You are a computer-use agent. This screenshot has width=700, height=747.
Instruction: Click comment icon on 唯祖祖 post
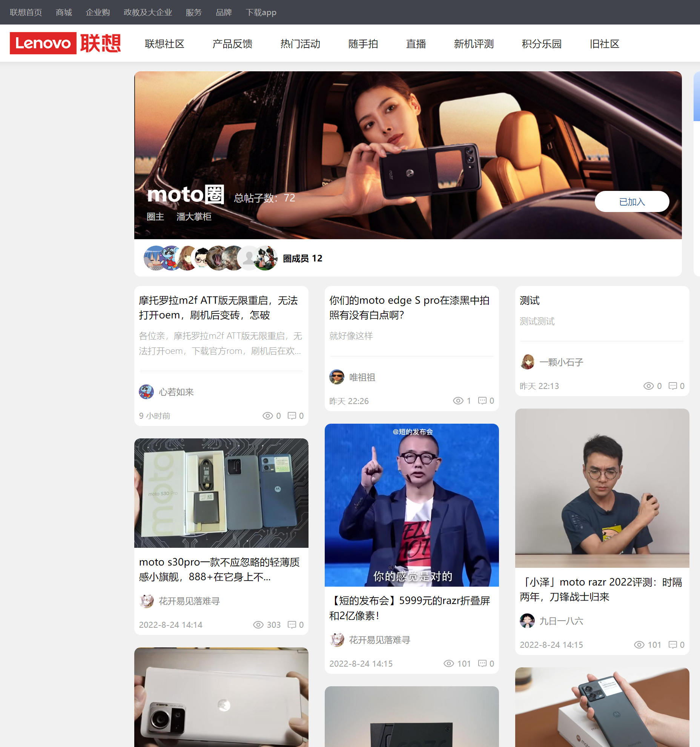click(482, 401)
